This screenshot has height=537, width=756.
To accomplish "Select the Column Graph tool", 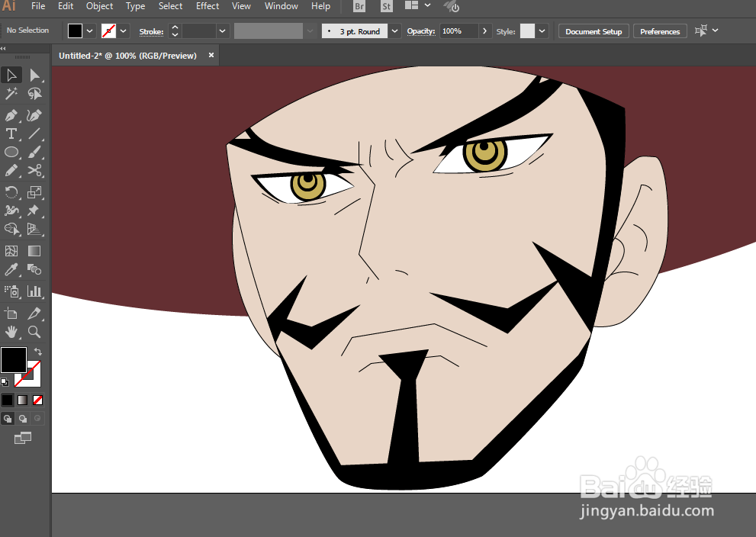I will [34, 291].
